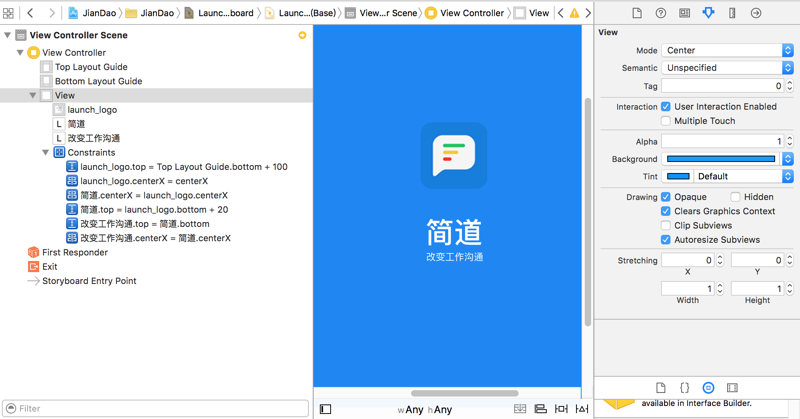
Task: Open the Background color dropdown arrow
Action: [788, 159]
